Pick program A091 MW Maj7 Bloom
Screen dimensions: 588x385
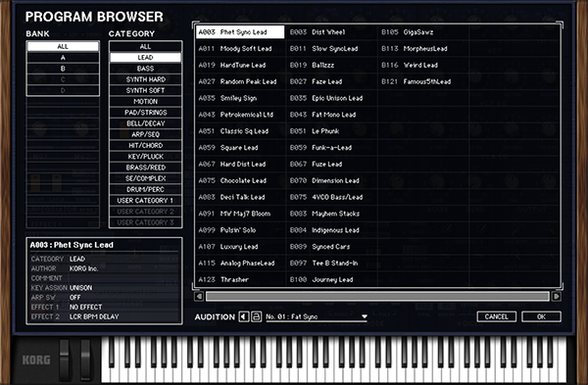pos(240,214)
